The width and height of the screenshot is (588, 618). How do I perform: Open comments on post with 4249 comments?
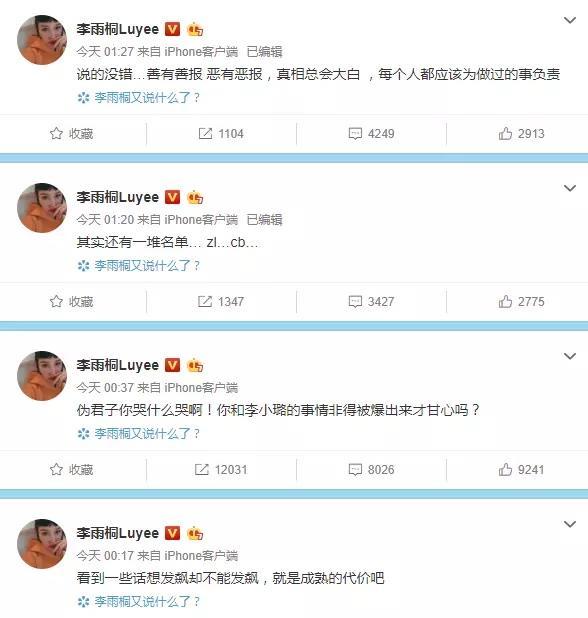coord(371,134)
